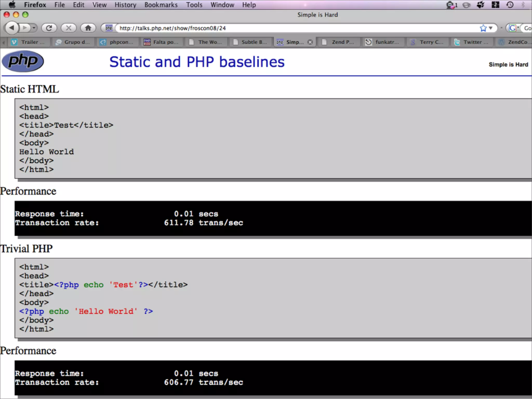
Task: Minimize the window with yellow button
Action: [x=16, y=15]
